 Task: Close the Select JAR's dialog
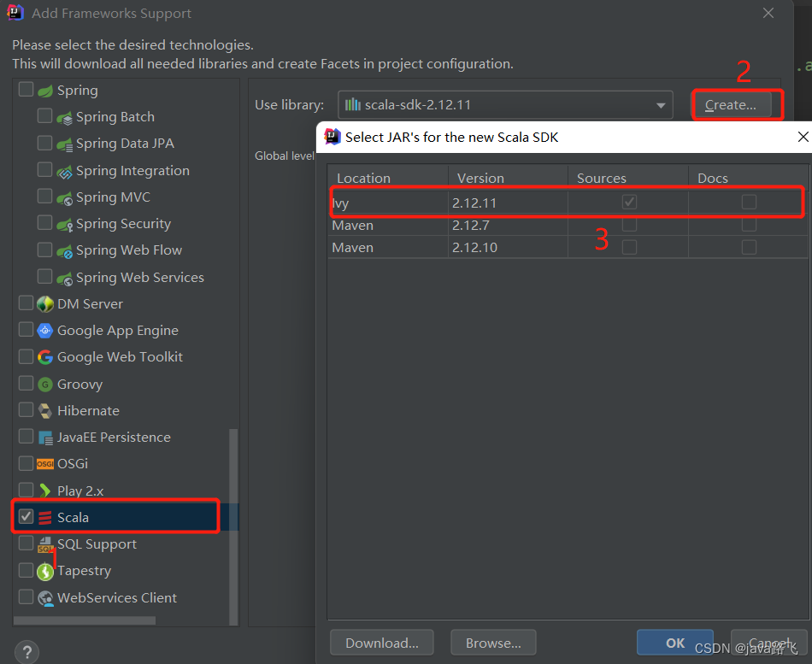pyautogui.click(x=803, y=137)
